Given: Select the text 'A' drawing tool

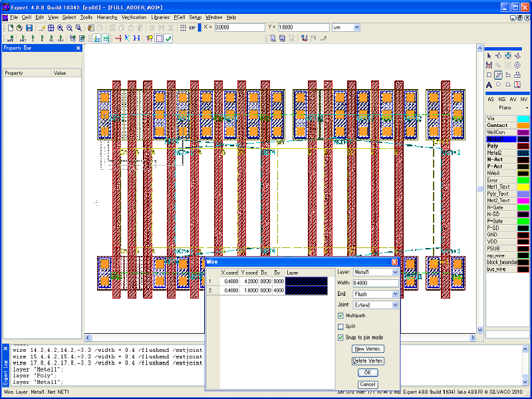Looking at the screenshot, I should [489, 85].
